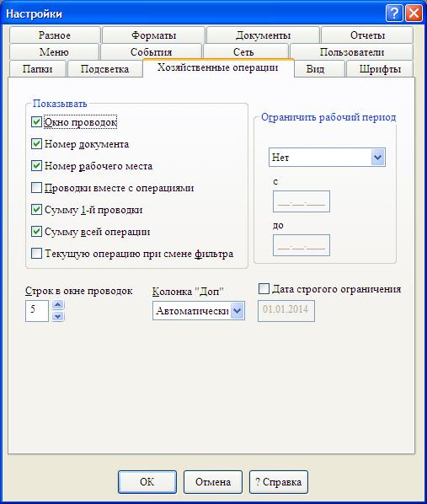This screenshot has width=427, height=504.
Task: Toggle "Текущую операцию при смене фильтра" option
Action: point(36,254)
